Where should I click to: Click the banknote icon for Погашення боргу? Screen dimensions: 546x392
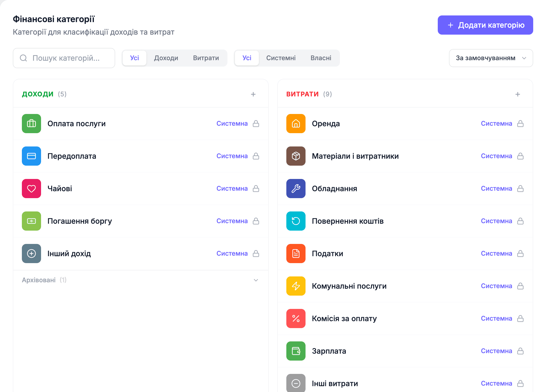[x=31, y=221]
